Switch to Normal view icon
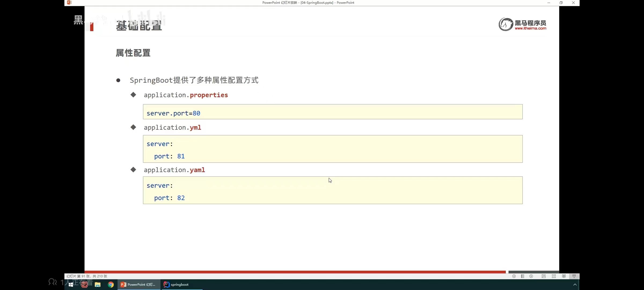Image resolution: width=644 pixels, height=290 pixels. 544,276
